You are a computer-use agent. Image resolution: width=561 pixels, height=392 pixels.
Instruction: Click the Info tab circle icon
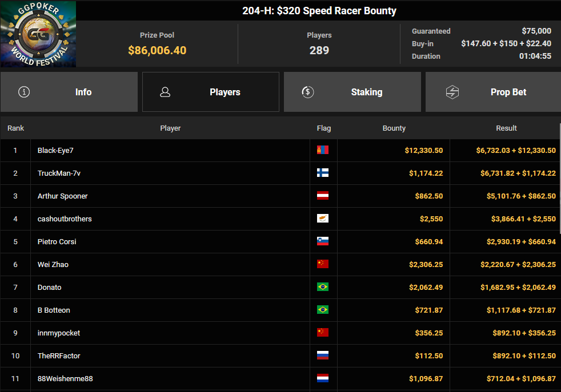click(24, 92)
